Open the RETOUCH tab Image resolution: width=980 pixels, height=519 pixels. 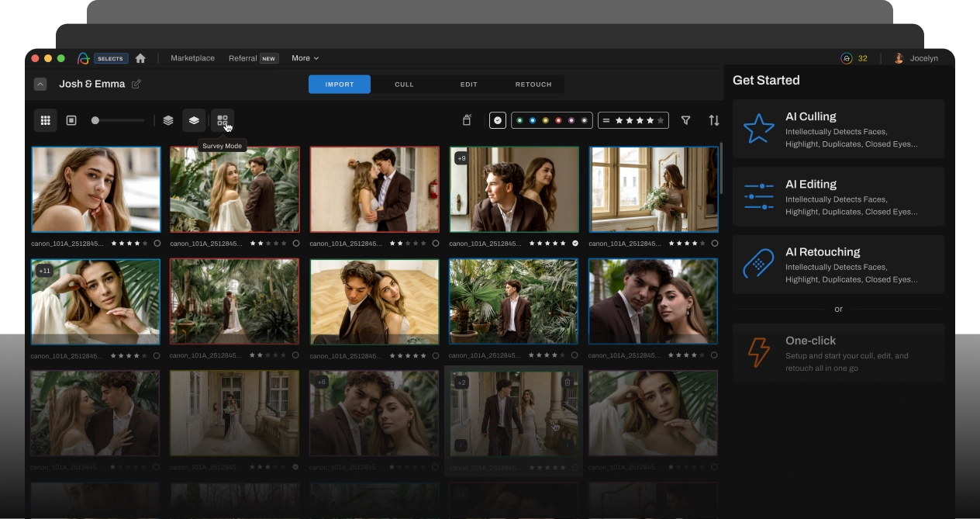tap(533, 84)
